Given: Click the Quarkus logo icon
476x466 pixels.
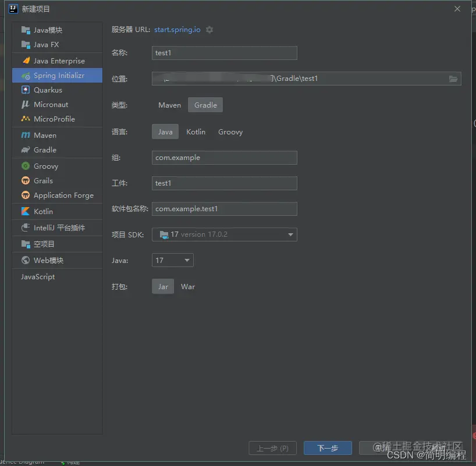Looking at the screenshot, I should click(x=26, y=90).
